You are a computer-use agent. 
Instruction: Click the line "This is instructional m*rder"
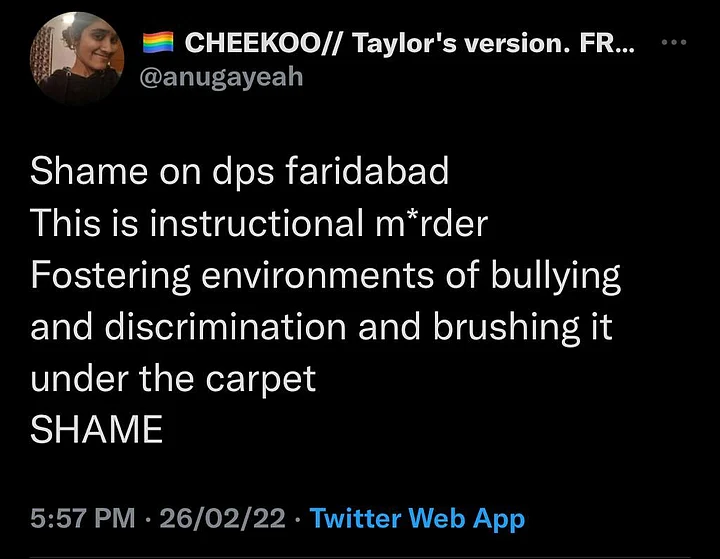[259, 223]
